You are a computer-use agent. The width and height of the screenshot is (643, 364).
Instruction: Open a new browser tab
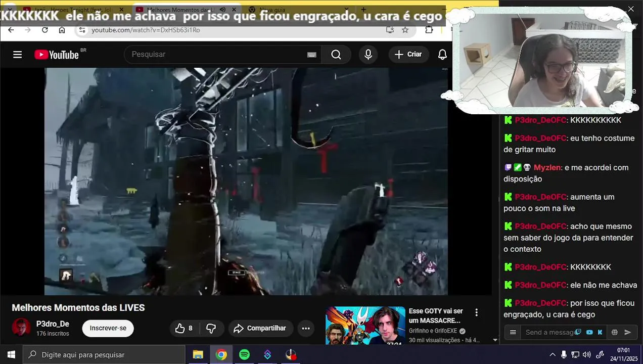pyautogui.click(x=363, y=10)
